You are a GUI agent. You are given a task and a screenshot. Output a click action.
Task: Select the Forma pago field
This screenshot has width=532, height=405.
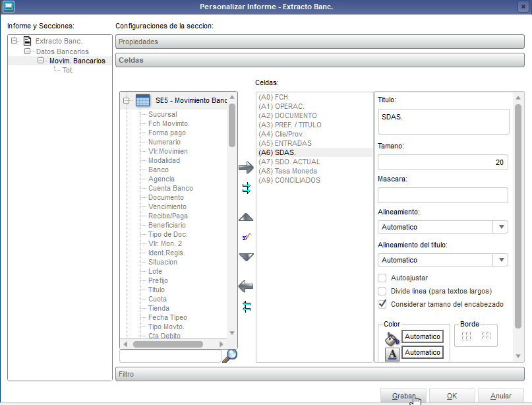(x=167, y=133)
